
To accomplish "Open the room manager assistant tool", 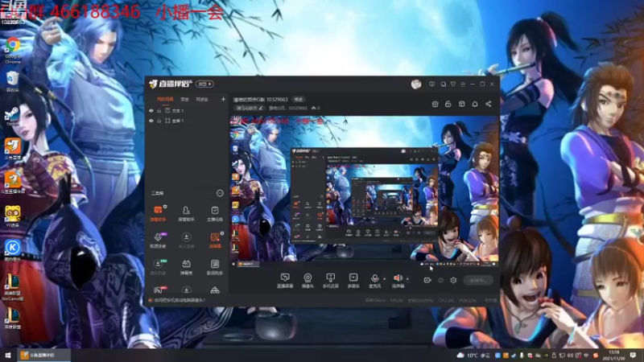I will pyautogui.click(x=186, y=213).
